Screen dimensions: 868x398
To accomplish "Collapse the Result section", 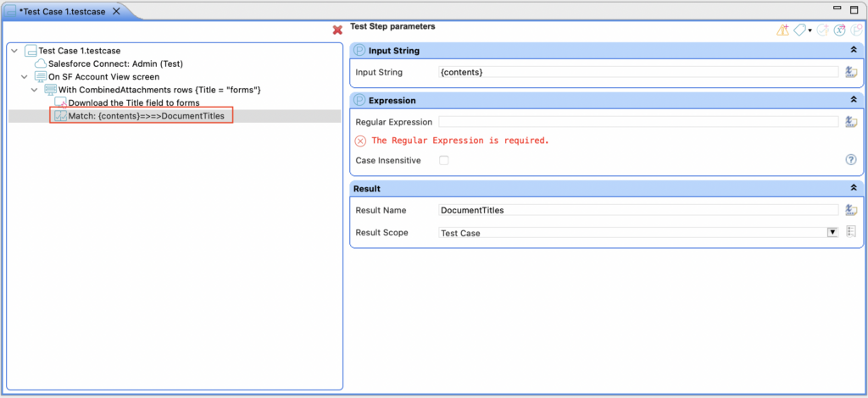I will click(854, 189).
